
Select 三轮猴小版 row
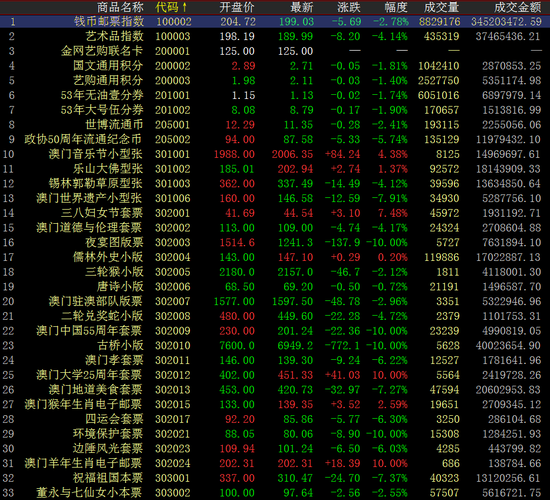click(275, 272)
